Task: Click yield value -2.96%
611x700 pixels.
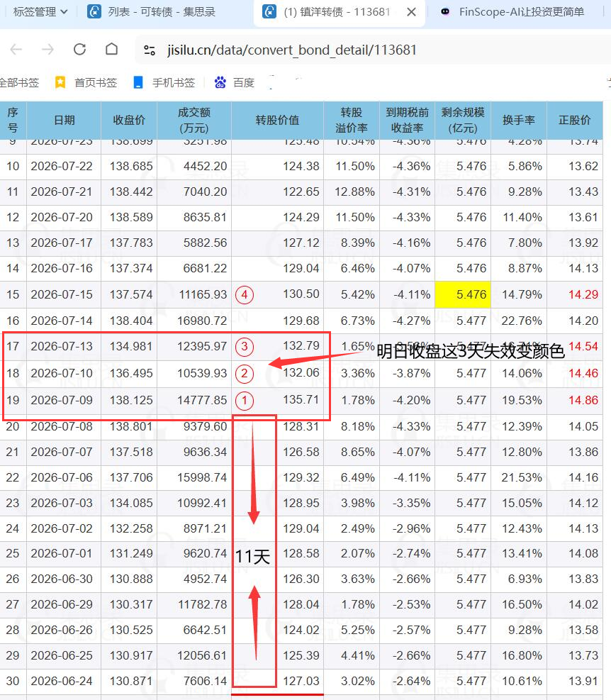Action: point(412,528)
